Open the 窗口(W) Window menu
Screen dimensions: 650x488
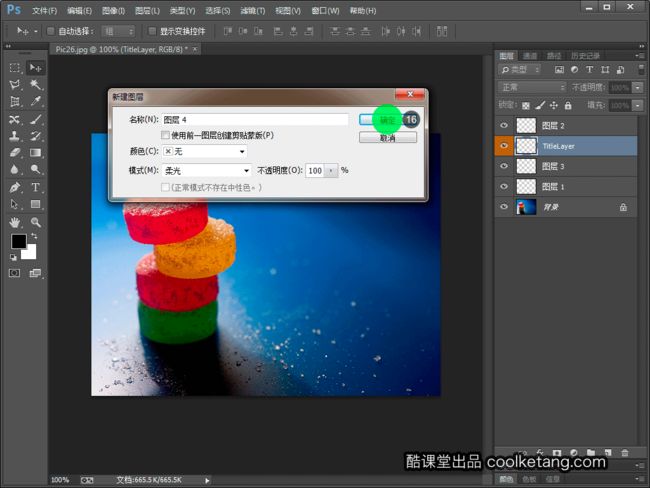325,11
